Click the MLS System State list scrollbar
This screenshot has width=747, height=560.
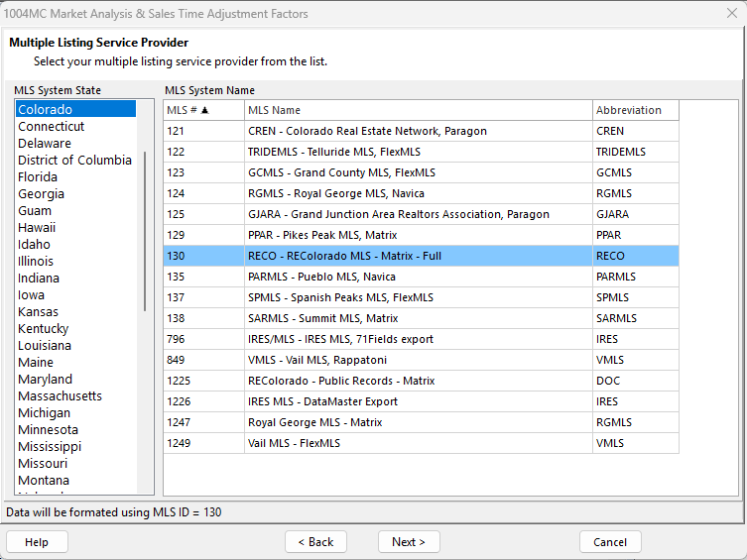[x=145, y=231]
